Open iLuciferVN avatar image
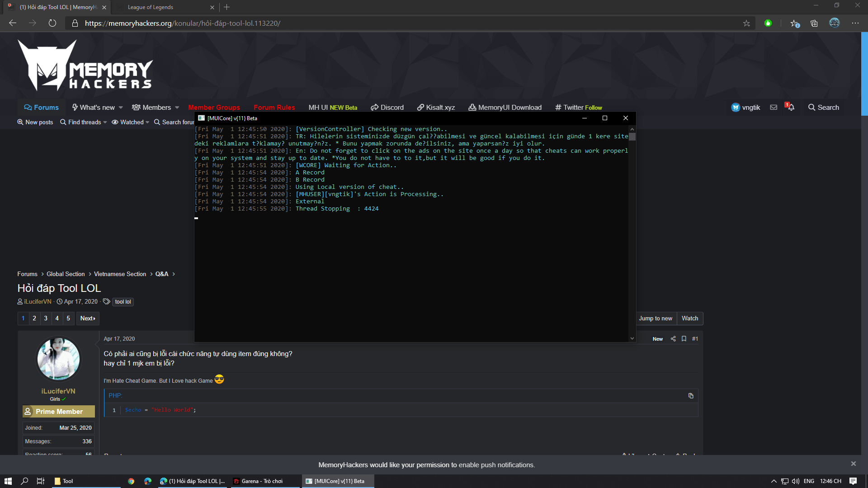The width and height of the screenshot is (868, 488). [58, 359]
